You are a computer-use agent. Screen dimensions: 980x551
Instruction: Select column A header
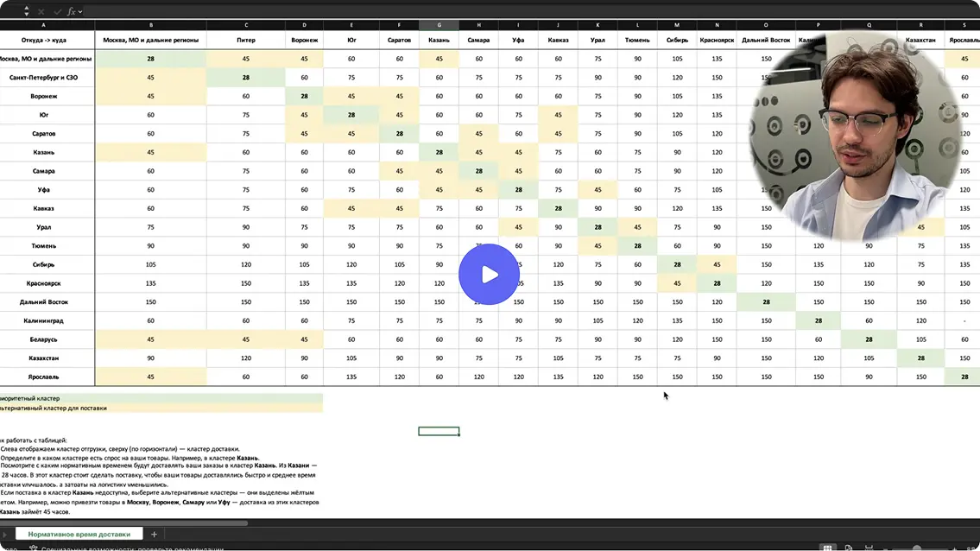pyautogui.click(x=43, y=25)
